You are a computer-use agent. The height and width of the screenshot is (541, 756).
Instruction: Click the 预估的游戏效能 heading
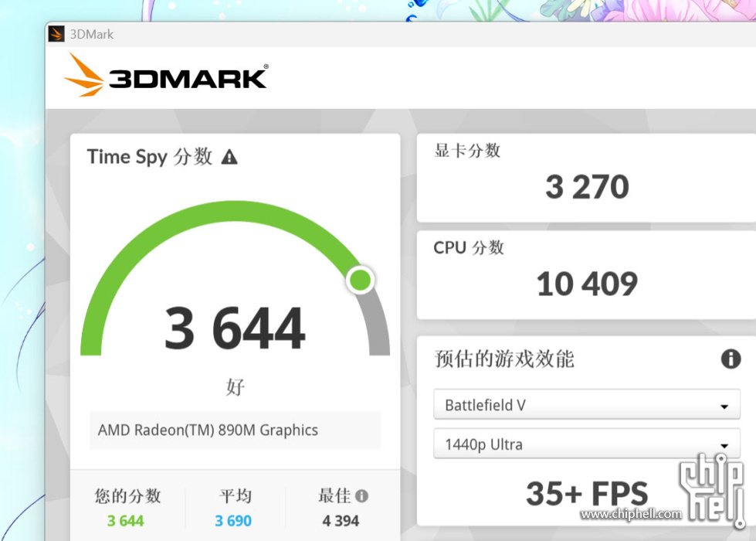[504, 359]
